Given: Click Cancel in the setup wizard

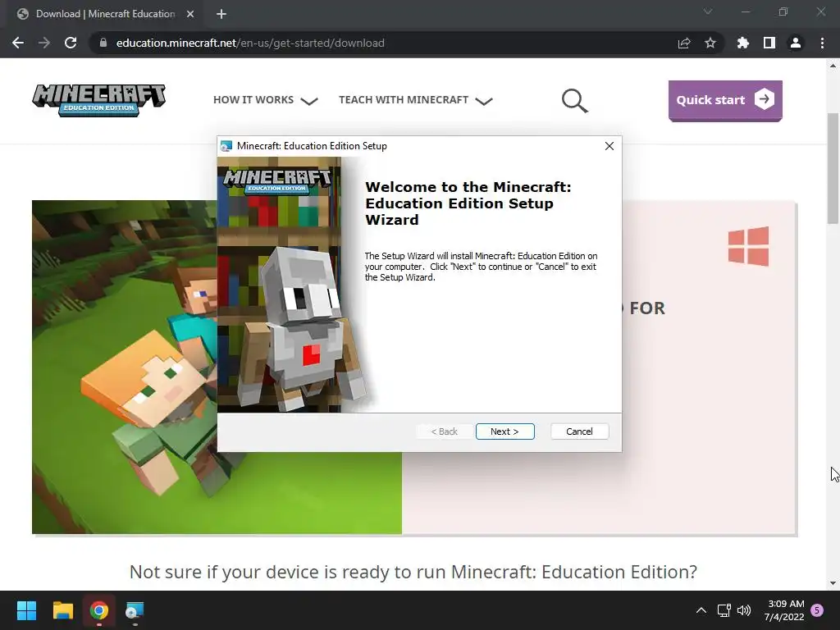Looking at the screenshot, I should pyautogui.click(x=580, y=431).
